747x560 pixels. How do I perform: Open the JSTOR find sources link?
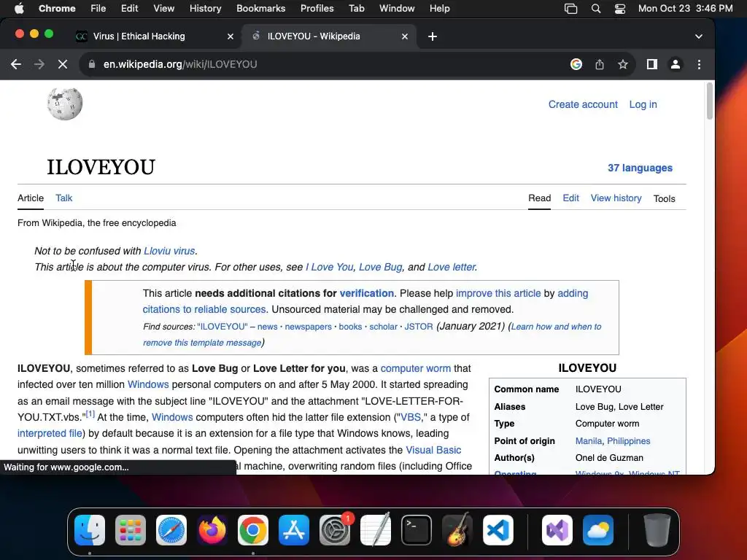418,327
